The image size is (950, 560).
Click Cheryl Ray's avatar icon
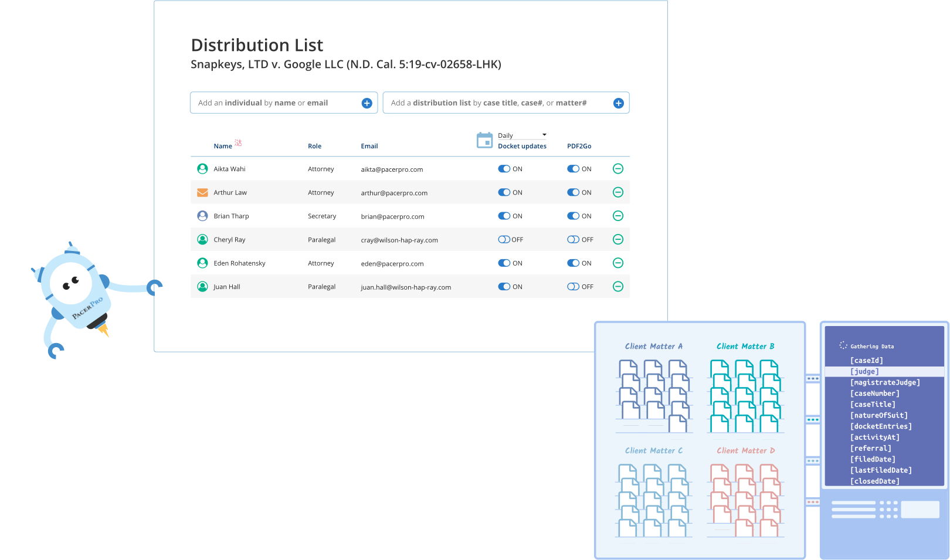tap(202, 239)
